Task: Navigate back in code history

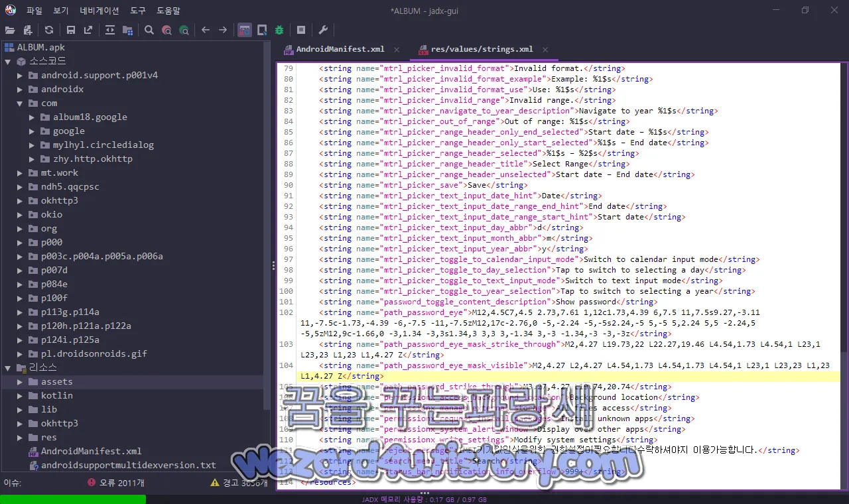Action: 206,30
